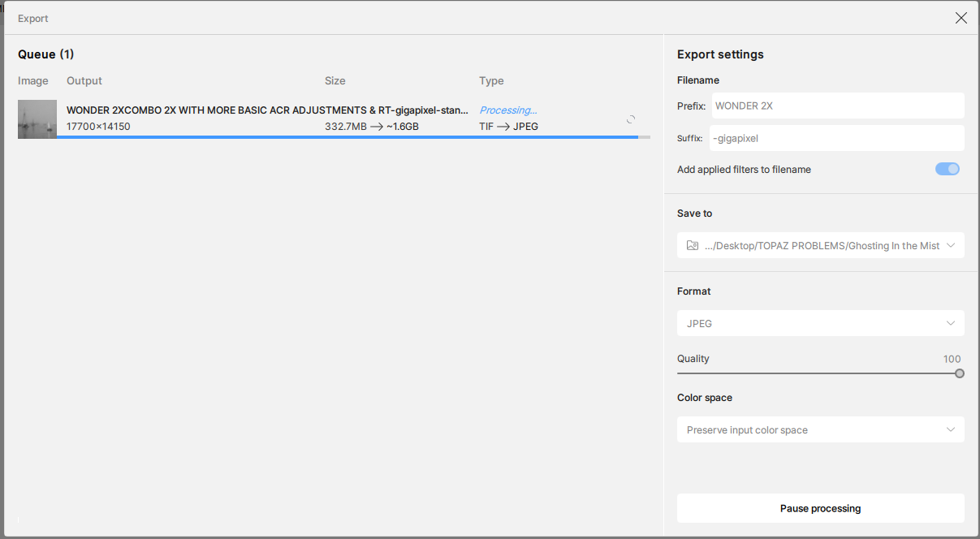
Task: Close the Export dialog with the X
Action: (961, 18)
